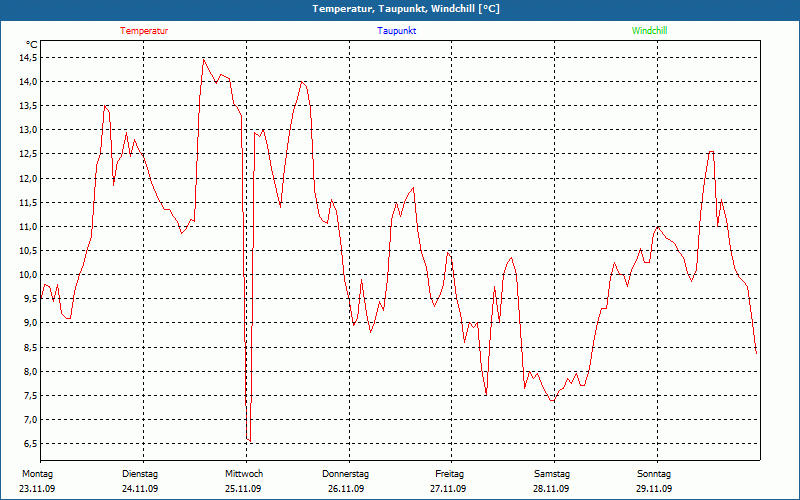Select the 11,0 y-axis value

pos(28,227)
